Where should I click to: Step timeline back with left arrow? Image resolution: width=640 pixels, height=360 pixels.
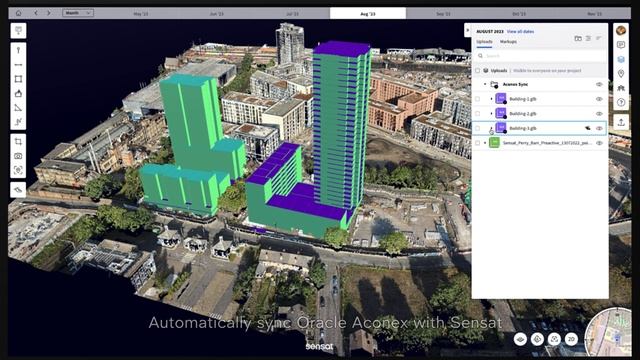point(36,13)
